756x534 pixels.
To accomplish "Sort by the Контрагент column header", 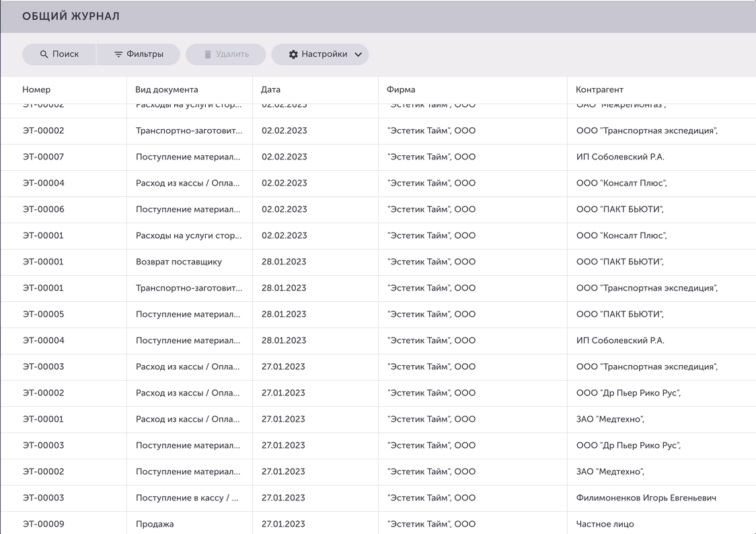I will coord(599,89).
